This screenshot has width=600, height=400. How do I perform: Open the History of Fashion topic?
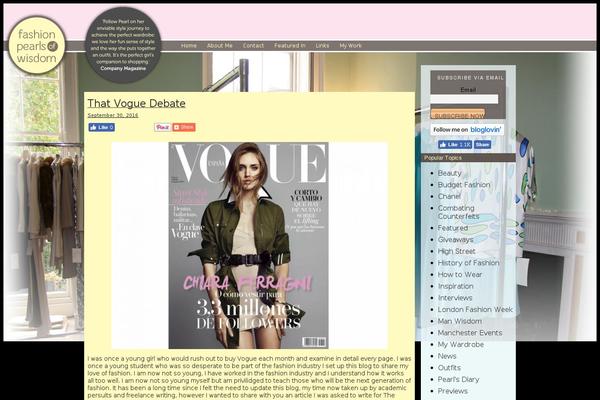pyautogui.click(x=468, y=263)
